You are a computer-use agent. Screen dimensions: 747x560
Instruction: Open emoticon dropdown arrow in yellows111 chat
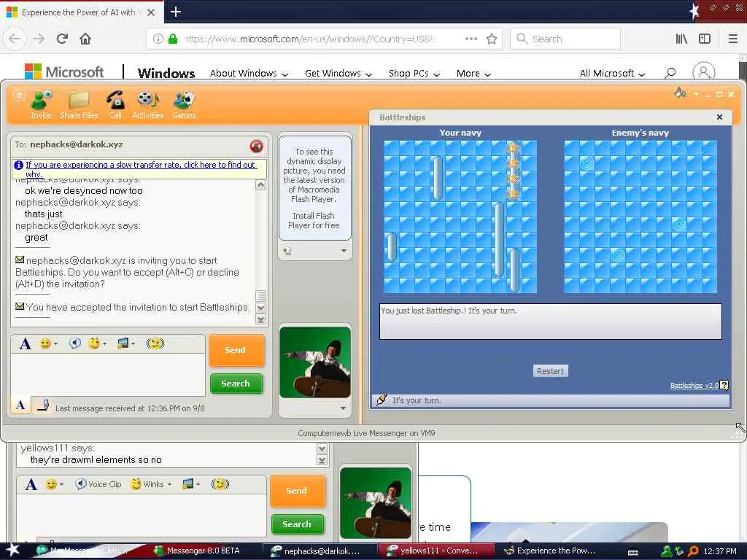click(61, 485)
